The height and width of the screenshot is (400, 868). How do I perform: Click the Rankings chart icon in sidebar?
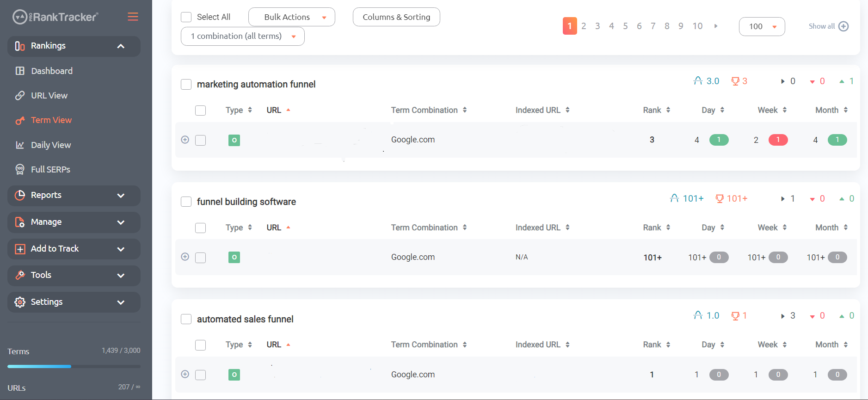pyautogui.click(x=20, y=46)
